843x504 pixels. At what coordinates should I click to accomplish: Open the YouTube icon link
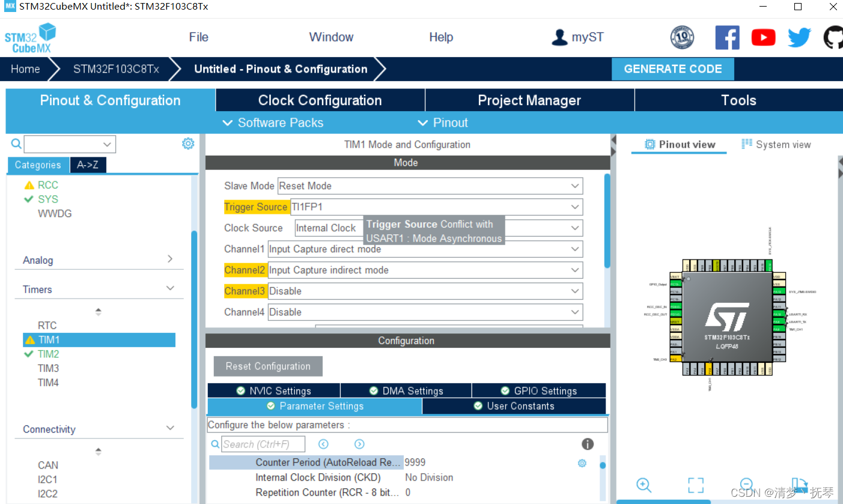(763, 38)
